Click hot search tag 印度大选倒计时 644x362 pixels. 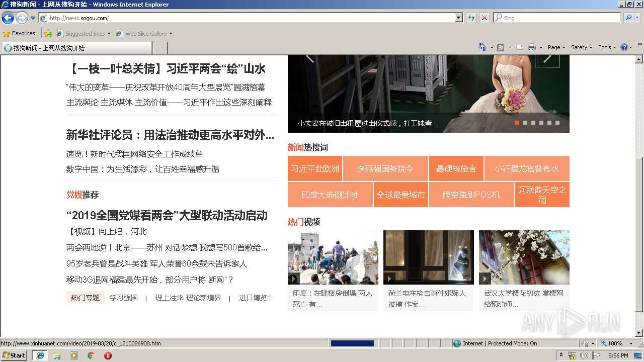(x=330, y=195)
